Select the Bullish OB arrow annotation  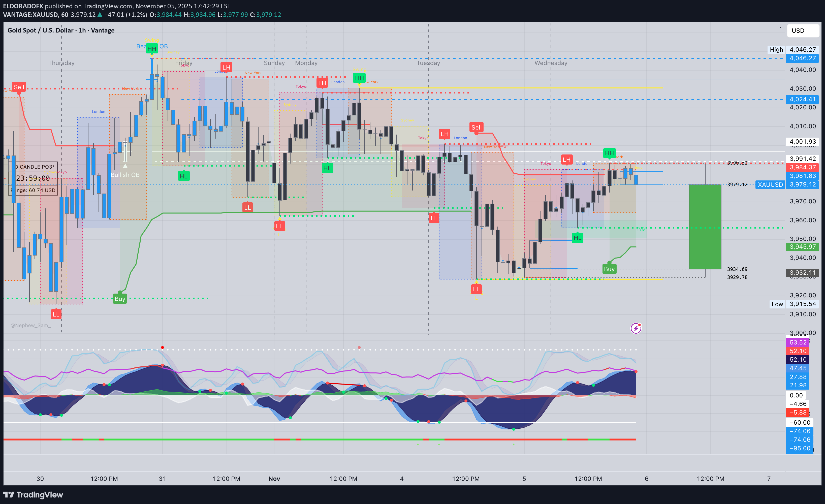pos(125,166)
